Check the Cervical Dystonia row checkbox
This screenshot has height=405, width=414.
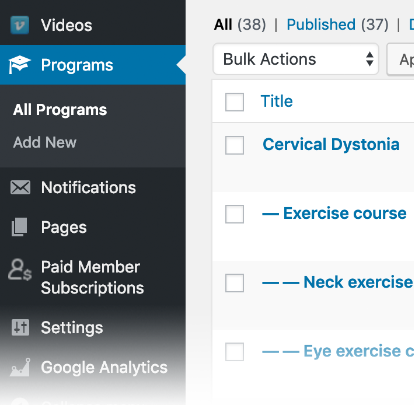point(234,145)
